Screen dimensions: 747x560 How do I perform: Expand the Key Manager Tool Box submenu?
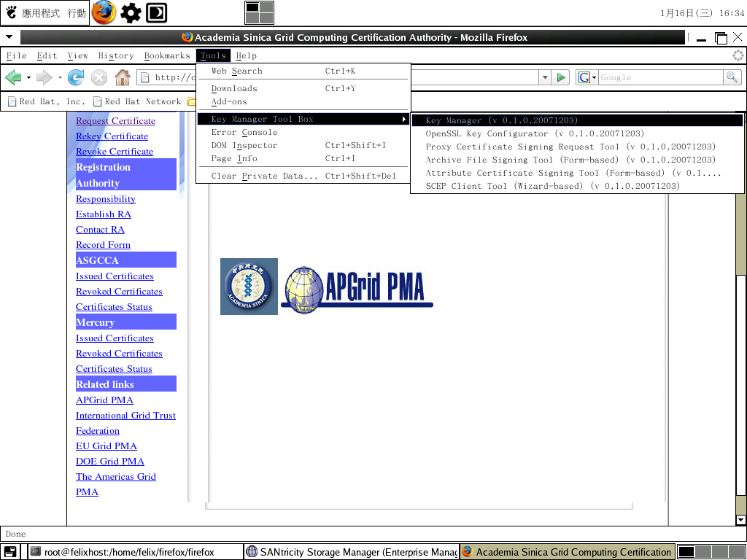pyautogui.click(x=303, y=119)
